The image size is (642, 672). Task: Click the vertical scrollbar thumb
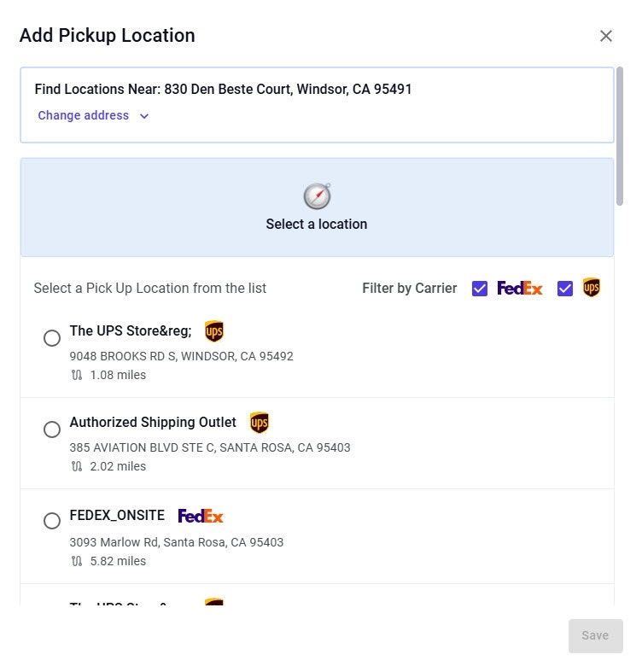coord(620,137)
